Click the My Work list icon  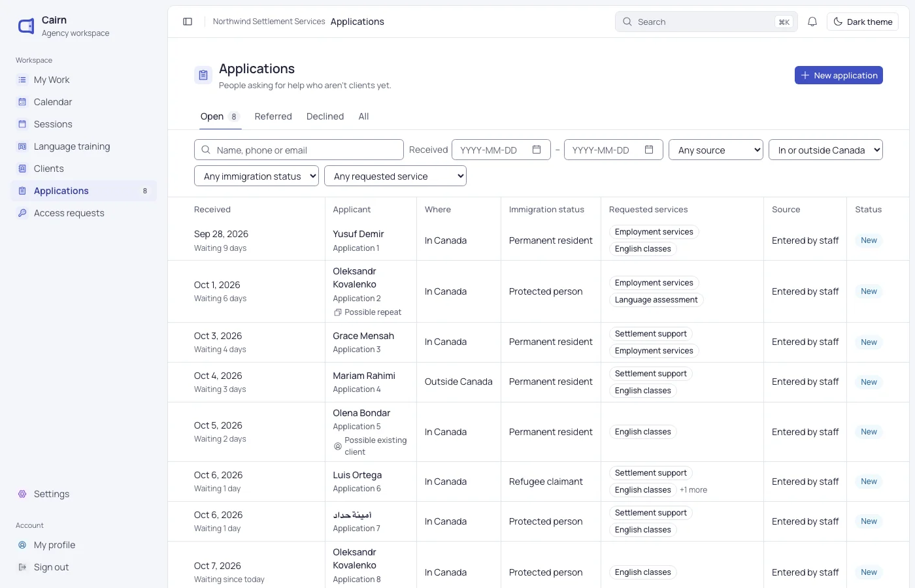point(22,80)
